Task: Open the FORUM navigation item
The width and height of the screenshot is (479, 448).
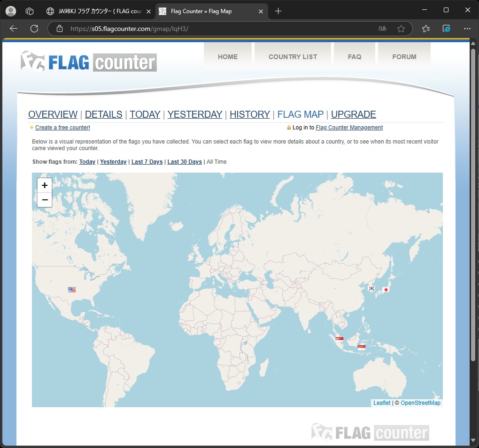Action: click(404, 57)
